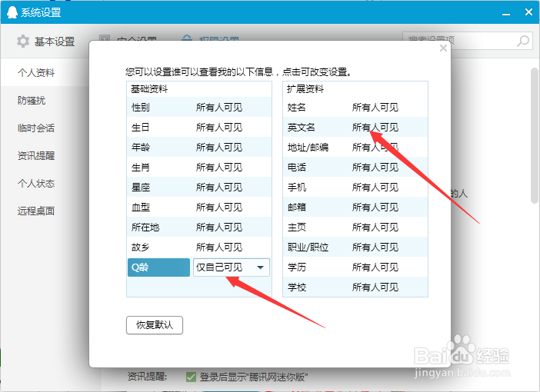This screenshot has width=540, height=392.
Task: Change 主页 visibility setting
Action: pyautogui.click(x=375, y=228)
